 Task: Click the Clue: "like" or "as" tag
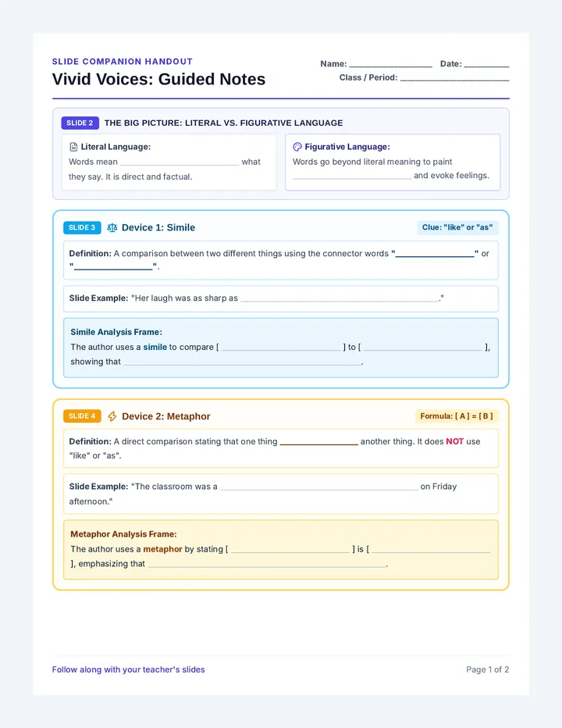[457, 227]
